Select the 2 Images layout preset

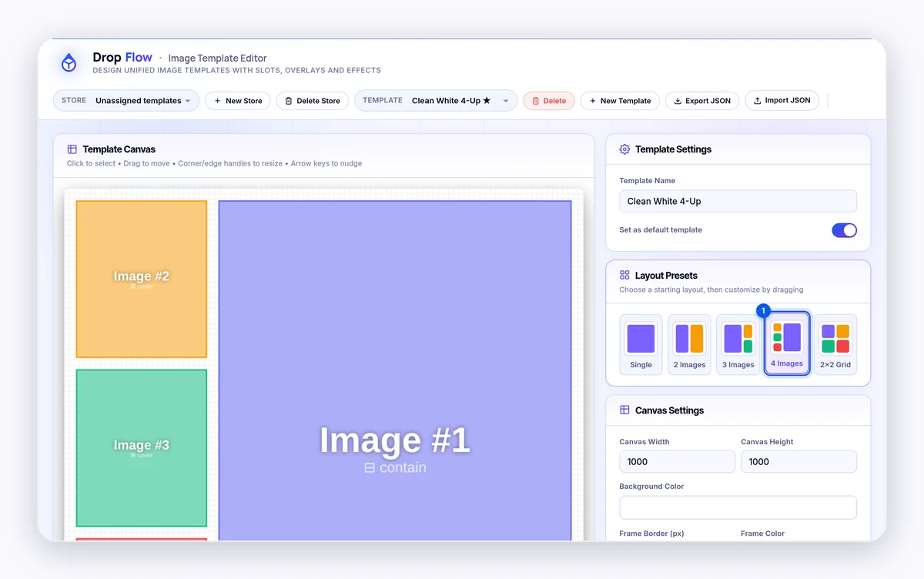689,344
